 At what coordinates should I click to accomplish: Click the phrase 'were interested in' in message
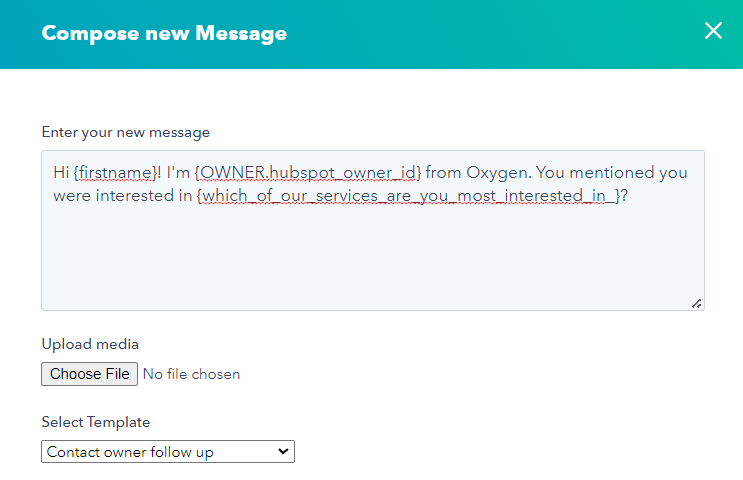tap(122, 195)
